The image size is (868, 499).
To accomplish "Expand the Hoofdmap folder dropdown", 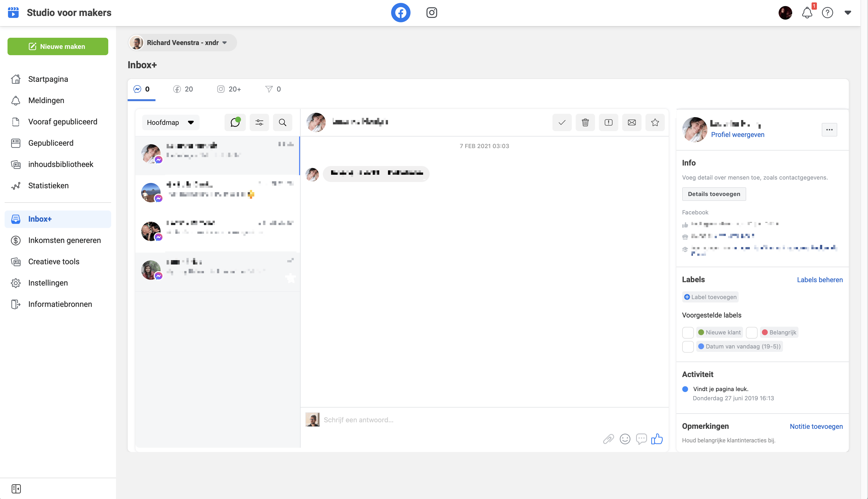I will coord(170,122).
